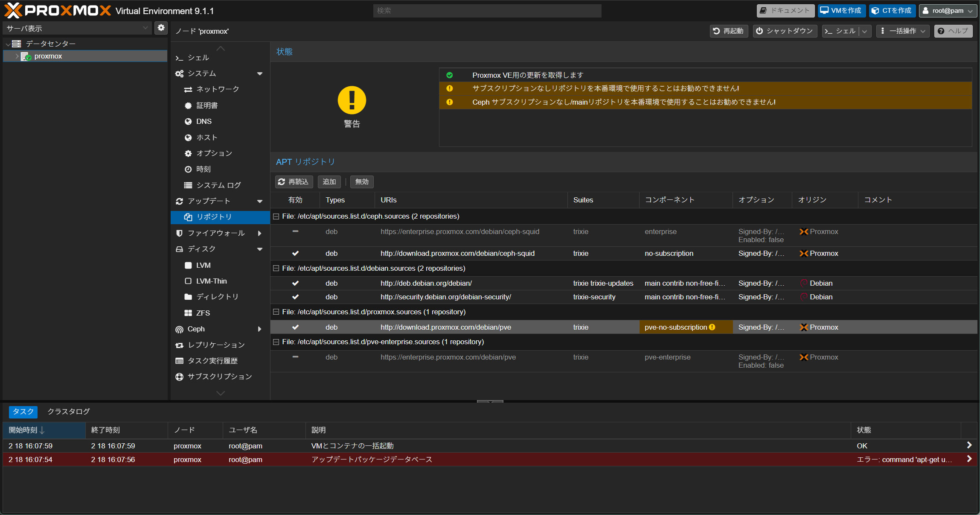Click the warning icon in pve-no-subscription cell
Viewport: 980px width, 515px height.
tap(712, 327)
